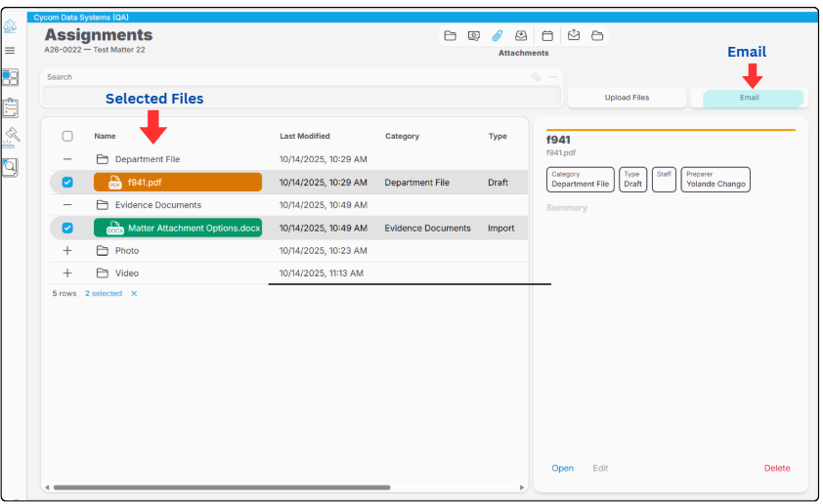Click the '10/14/2025, 11:13 AM' date cell
823x504 pixels.
click(322, 273)
